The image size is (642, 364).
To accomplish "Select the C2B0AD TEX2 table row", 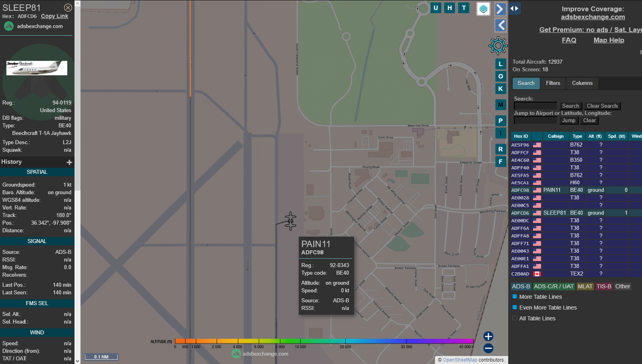I will pyautogui.click(x=576, y=274).
